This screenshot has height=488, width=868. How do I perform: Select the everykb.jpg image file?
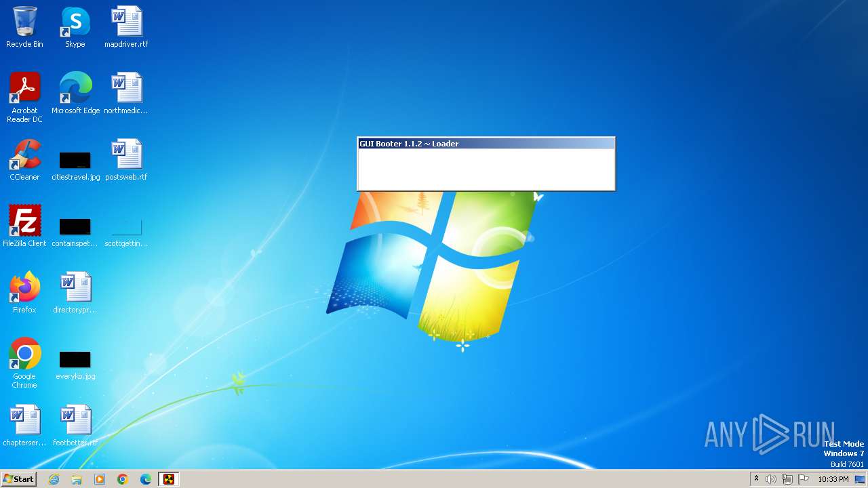(x=75, y=365)
